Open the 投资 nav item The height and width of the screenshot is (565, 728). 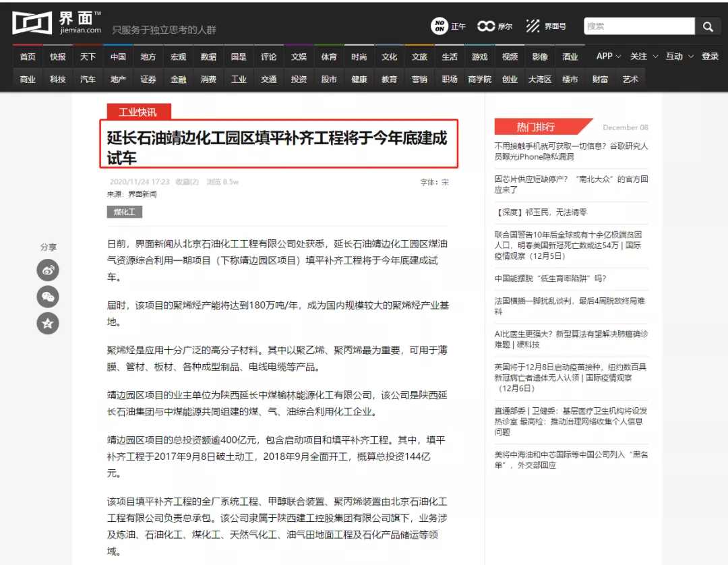point(299,80)
